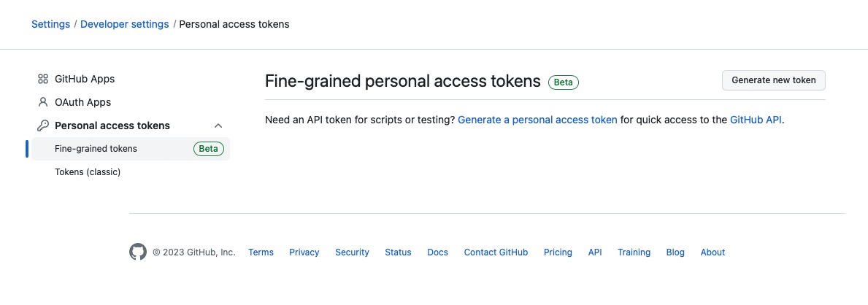Screen dimensions: 868x305
Task: Open the Terms footer link
Action: click(x=261, y=252)
